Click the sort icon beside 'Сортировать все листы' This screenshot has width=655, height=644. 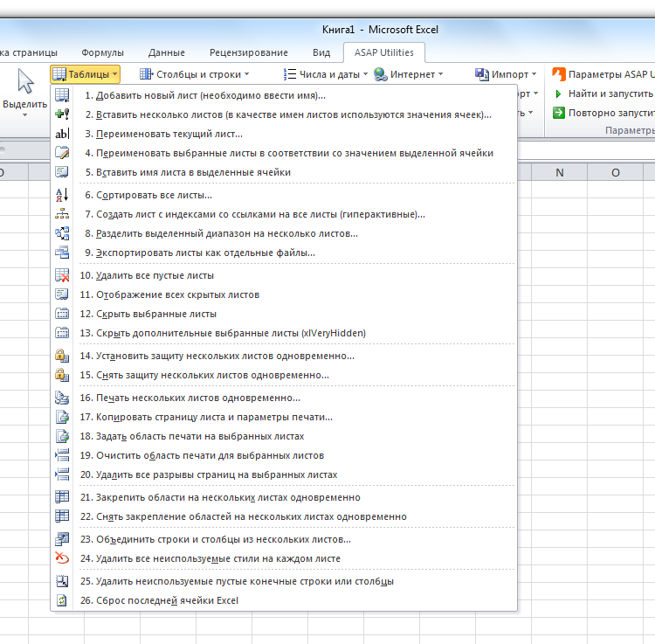pyautogui.click(x=62, y=195)
